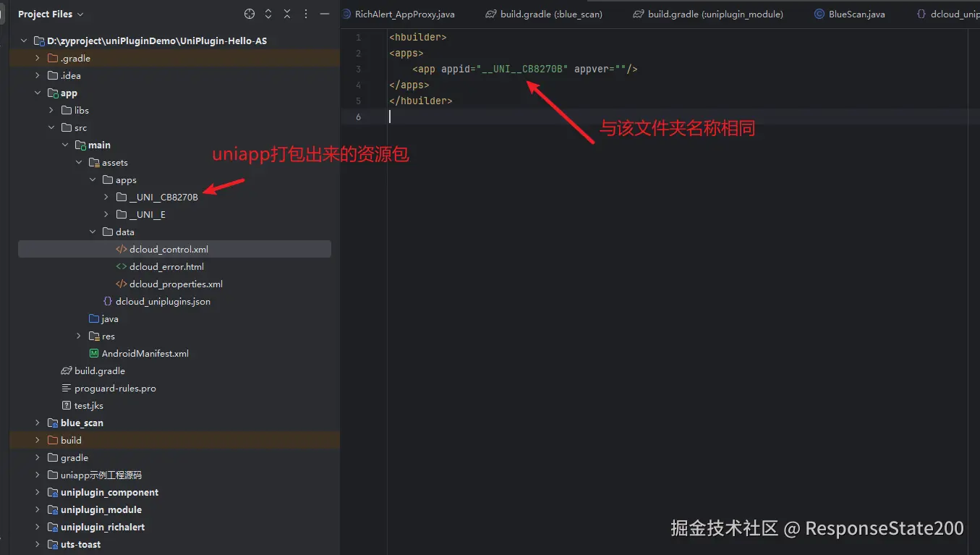
Task: Click the app module folder icon
Action: click(x=53, y=93)
